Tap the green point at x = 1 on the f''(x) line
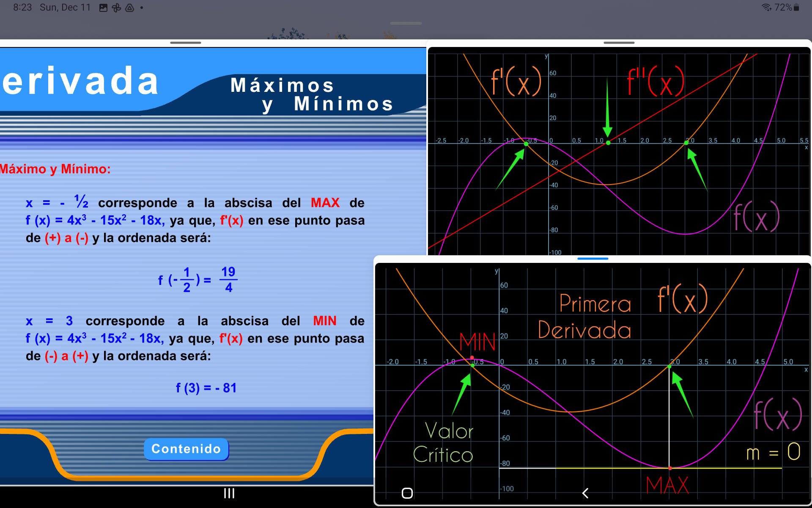 [x=608, y=143]
